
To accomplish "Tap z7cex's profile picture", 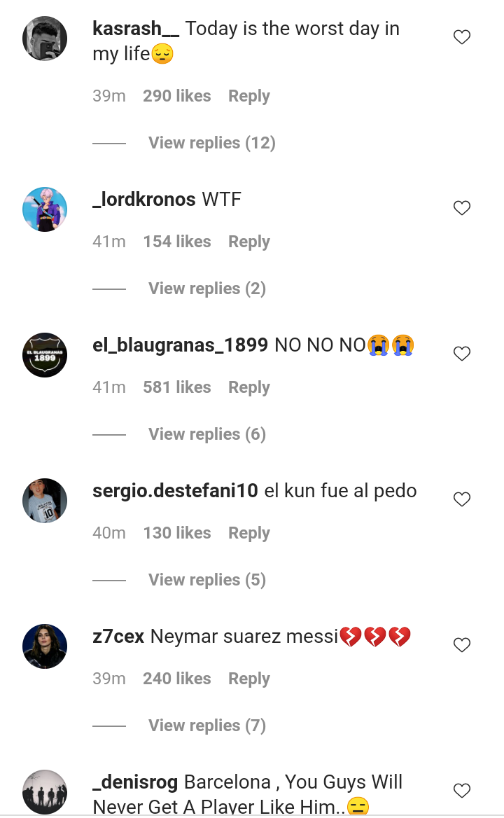I will tap(45, 646).
